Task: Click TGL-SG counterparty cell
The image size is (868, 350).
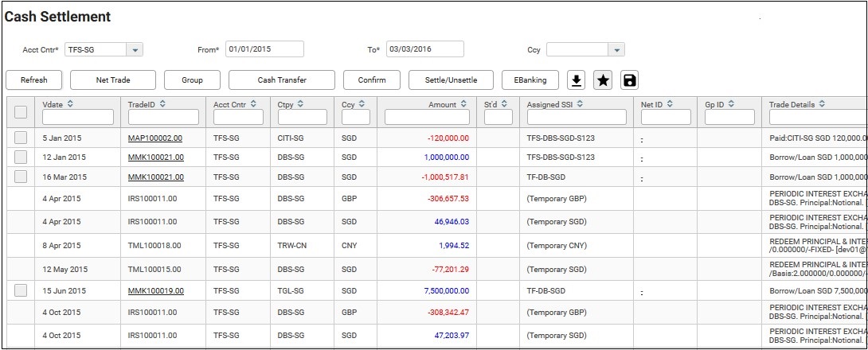Action: (x=290, y=291)
